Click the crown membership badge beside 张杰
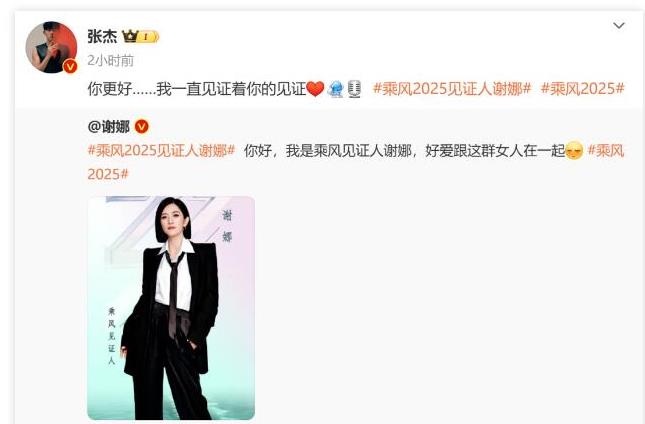 coord(140,37)
